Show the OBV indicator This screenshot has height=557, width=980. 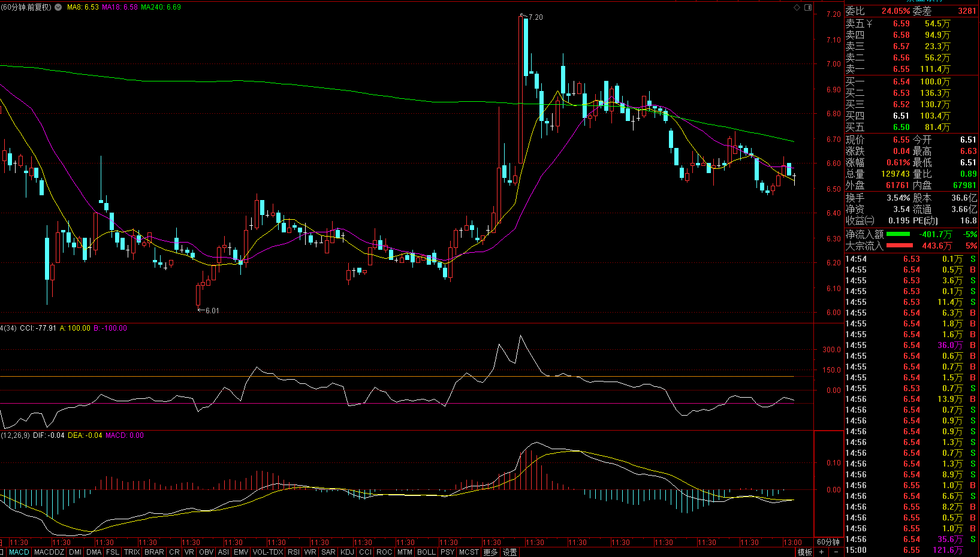point(206,552)
